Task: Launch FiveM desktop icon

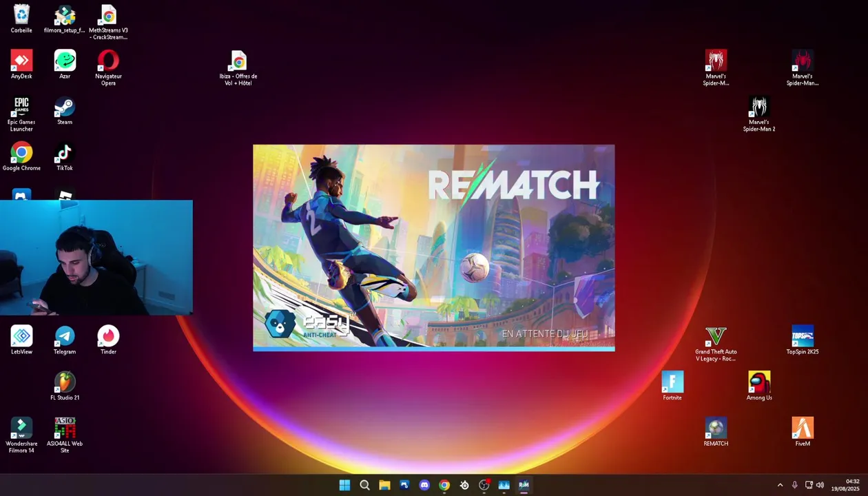Action: [803, 432]
